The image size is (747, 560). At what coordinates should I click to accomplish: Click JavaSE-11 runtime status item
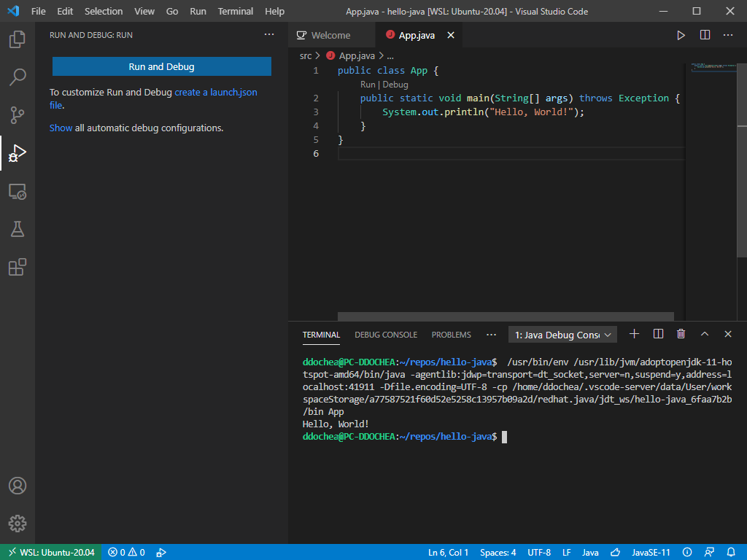[651, 553]
